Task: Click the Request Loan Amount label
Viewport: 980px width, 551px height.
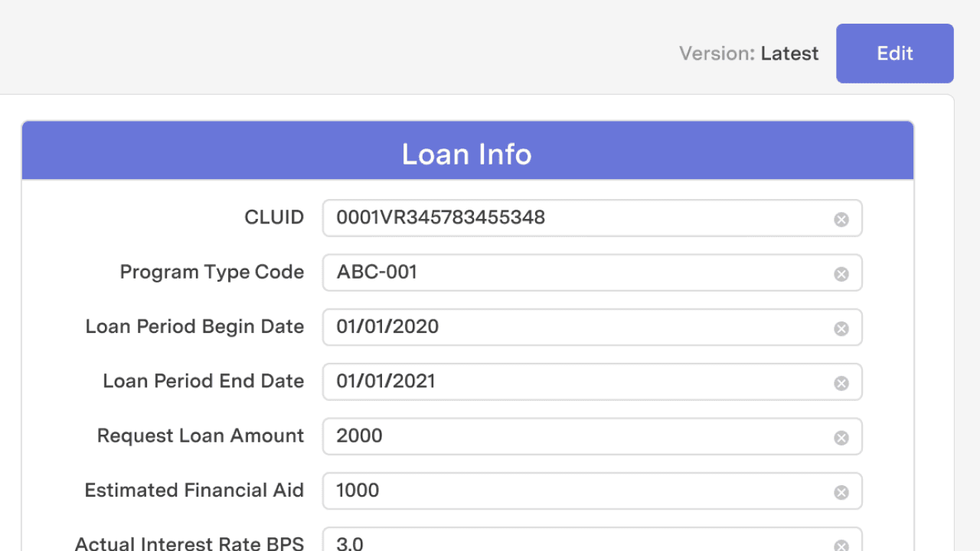Action: [x=201, y=436]
